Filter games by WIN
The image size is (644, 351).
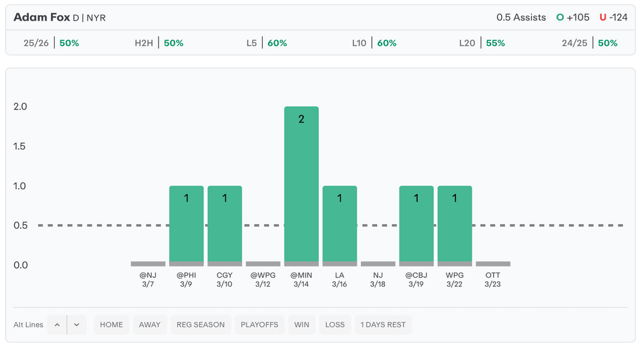coord(302,325)
